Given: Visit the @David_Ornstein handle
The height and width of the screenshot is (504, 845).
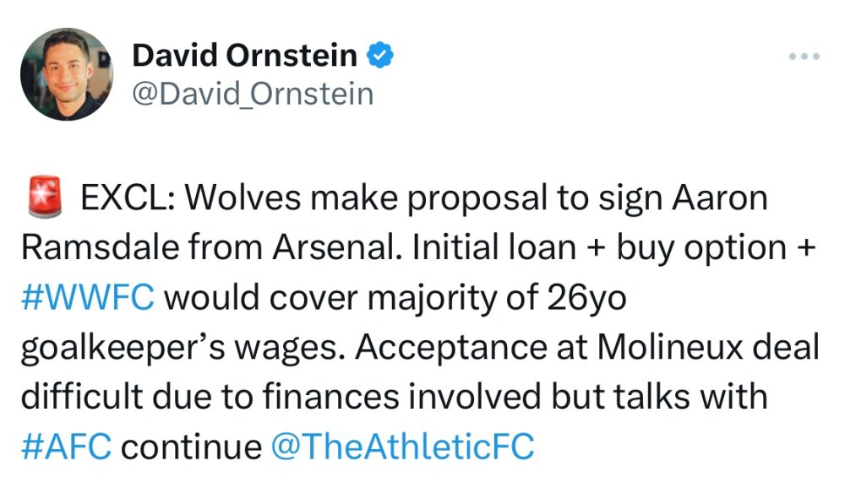Looking at the screenshot, I should [x=253, y=93].
